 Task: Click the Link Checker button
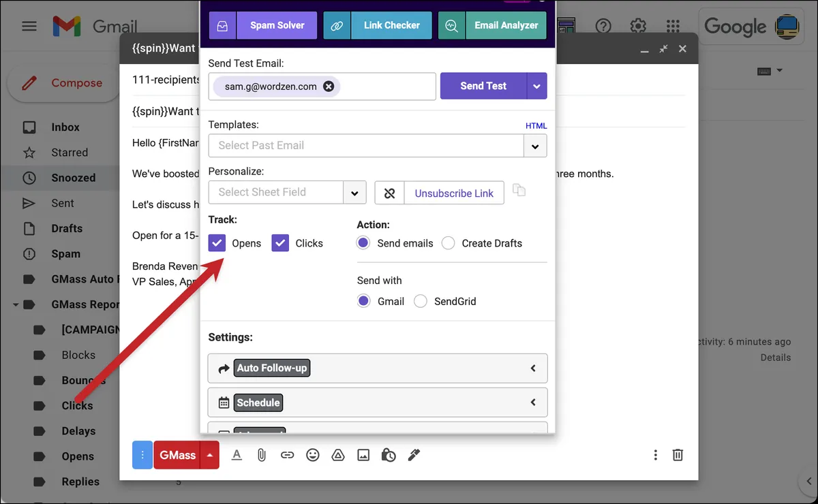[391, 25]
